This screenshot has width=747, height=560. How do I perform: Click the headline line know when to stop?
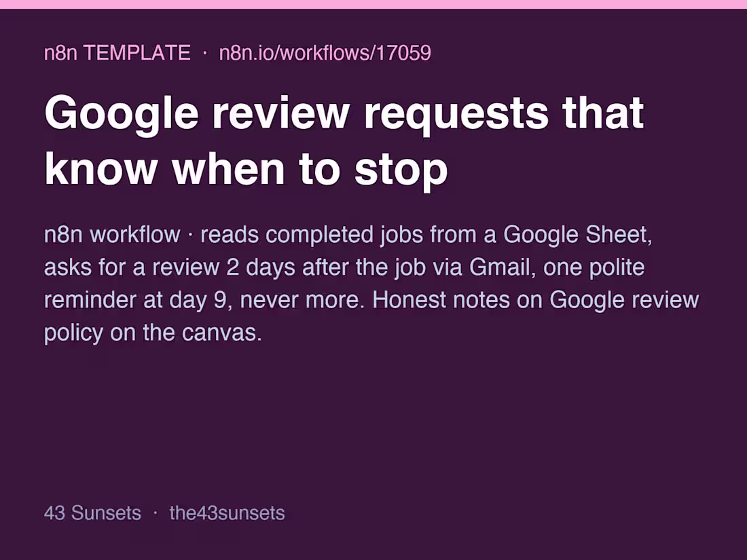[x=246, y=171]
